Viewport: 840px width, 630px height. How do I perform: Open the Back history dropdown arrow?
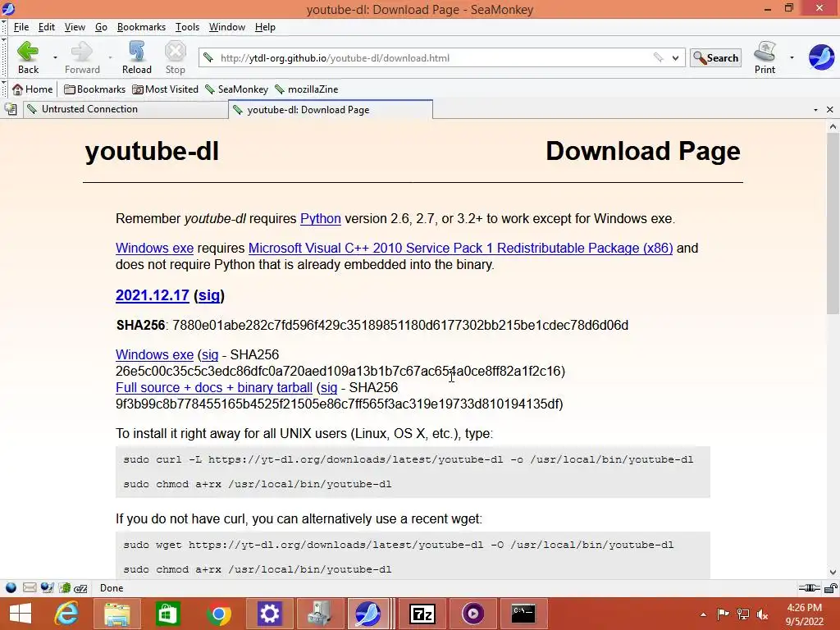(55, 57)
